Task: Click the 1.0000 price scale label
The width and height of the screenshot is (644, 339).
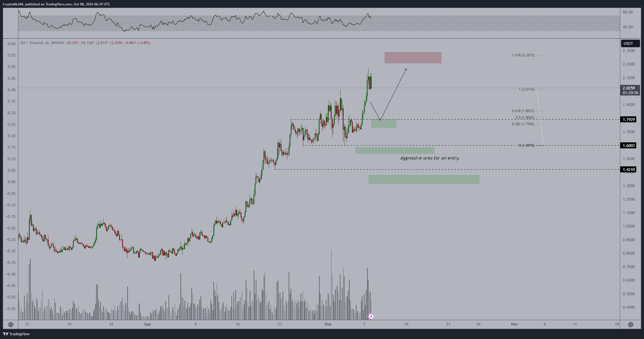Action: 629,226
